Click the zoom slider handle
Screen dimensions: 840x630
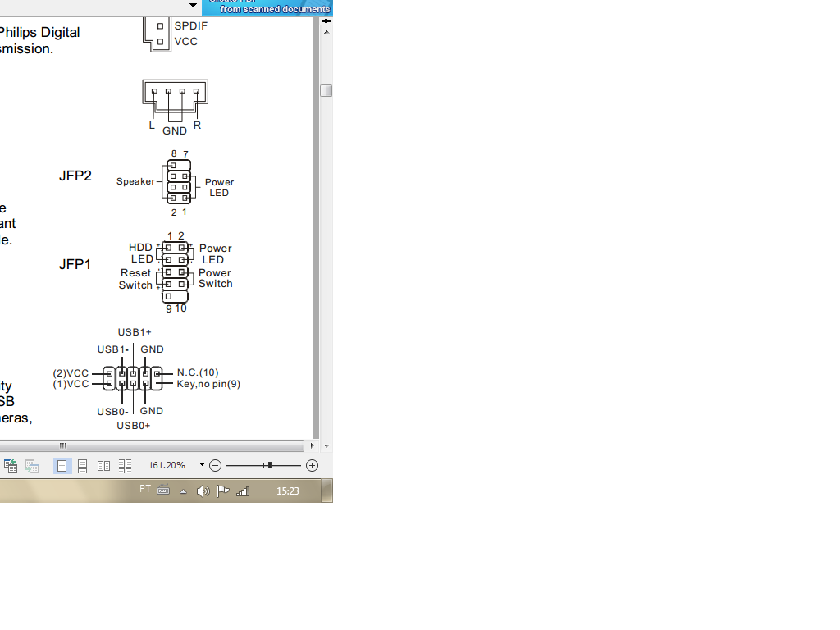pos(269,466)
